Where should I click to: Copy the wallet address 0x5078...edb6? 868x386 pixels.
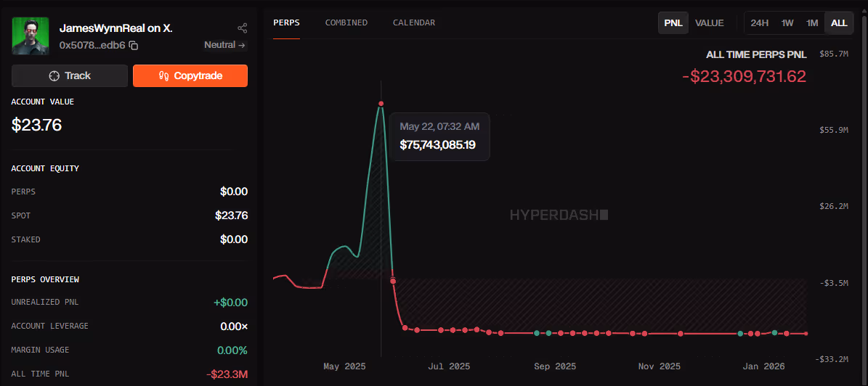coord(134,45)
